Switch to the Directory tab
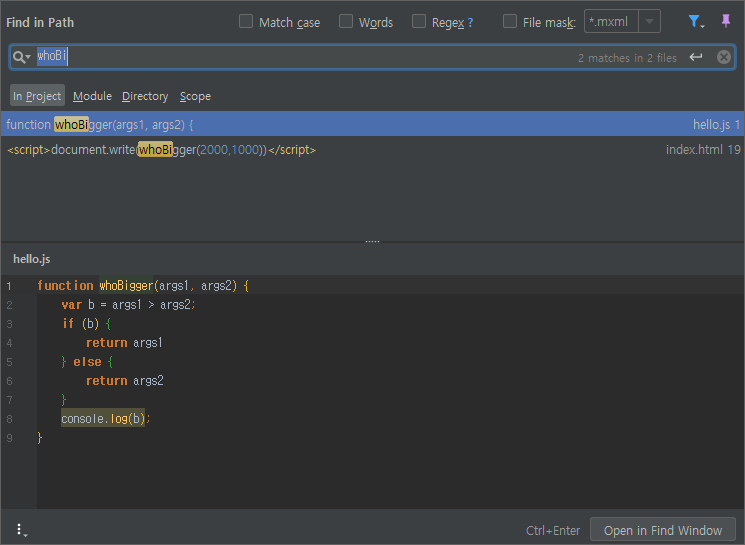The height and width of the screenshot is (545, 745). coord(145,96)
